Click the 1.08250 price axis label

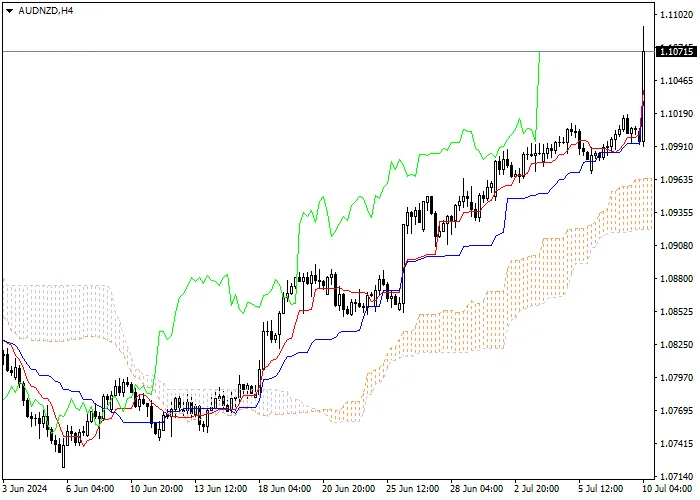(x=676, y=345)
